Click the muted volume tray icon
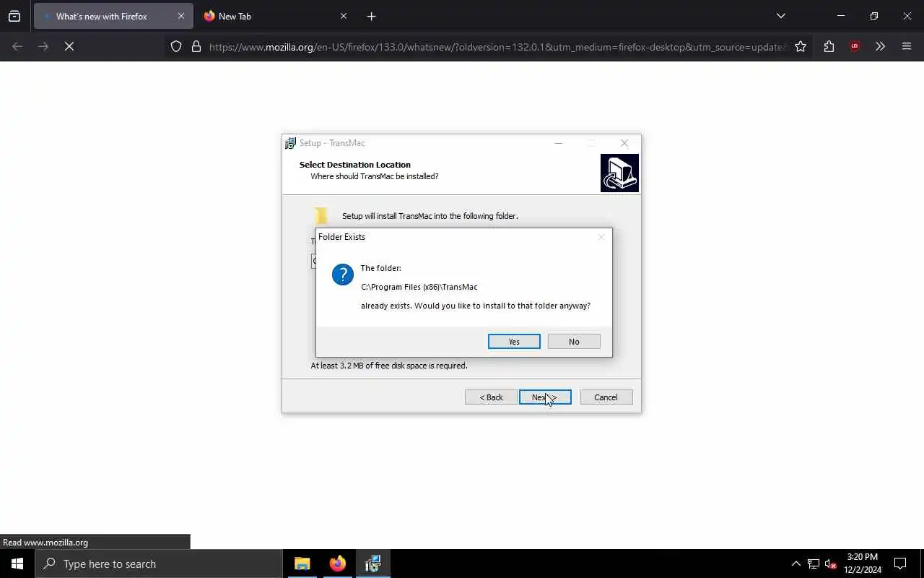The width and height of the screenshot is (924, 578). coord(831,564)
